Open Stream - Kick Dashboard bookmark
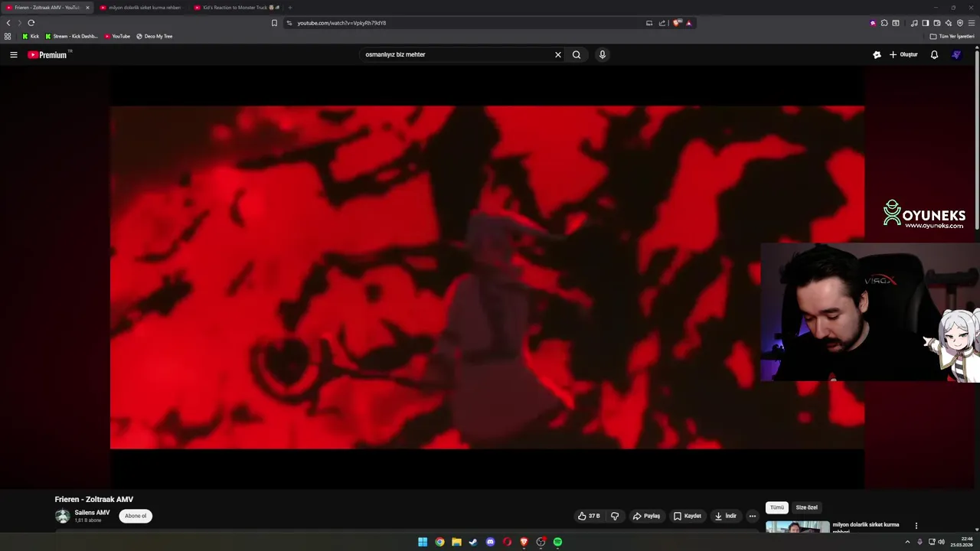 click(71, 36)
